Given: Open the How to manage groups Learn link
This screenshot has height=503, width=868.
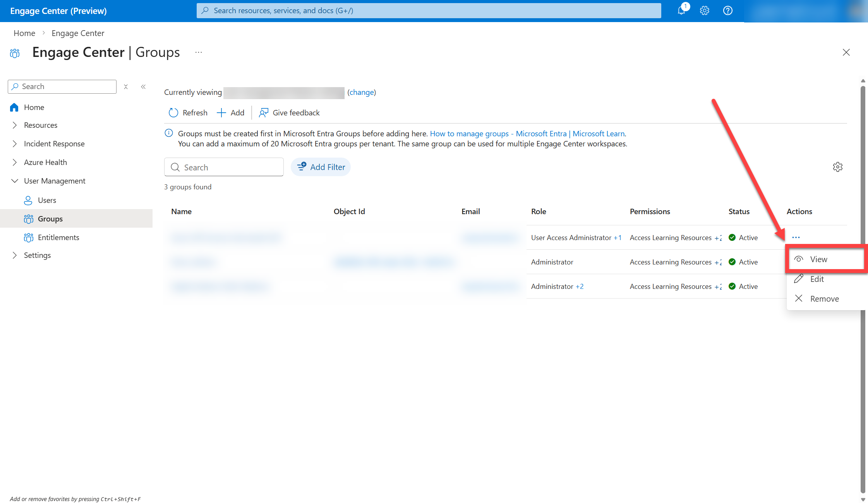Looking at the screenshot, I should pyautogui.click(x=528, y=134).
